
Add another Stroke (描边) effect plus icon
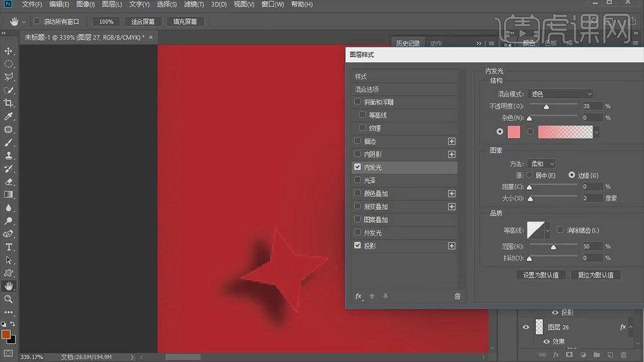point(451,141)
